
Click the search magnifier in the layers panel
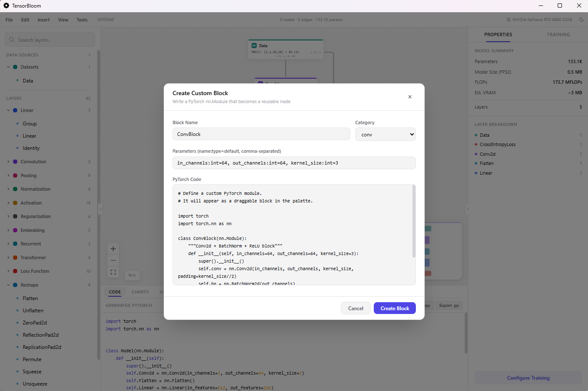[11, 39]
